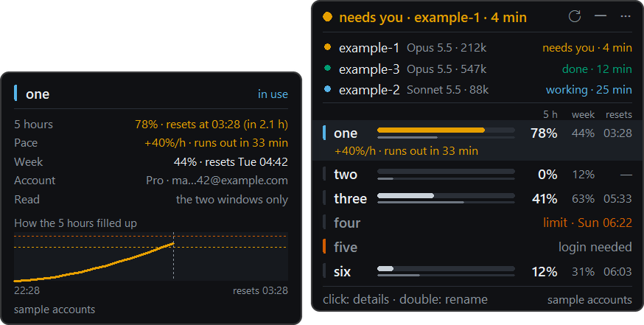The width and height of the screenshot is (644, 325).
Task: Click the orange 78% usage bar for one
Action: click(x=431, y=130)
